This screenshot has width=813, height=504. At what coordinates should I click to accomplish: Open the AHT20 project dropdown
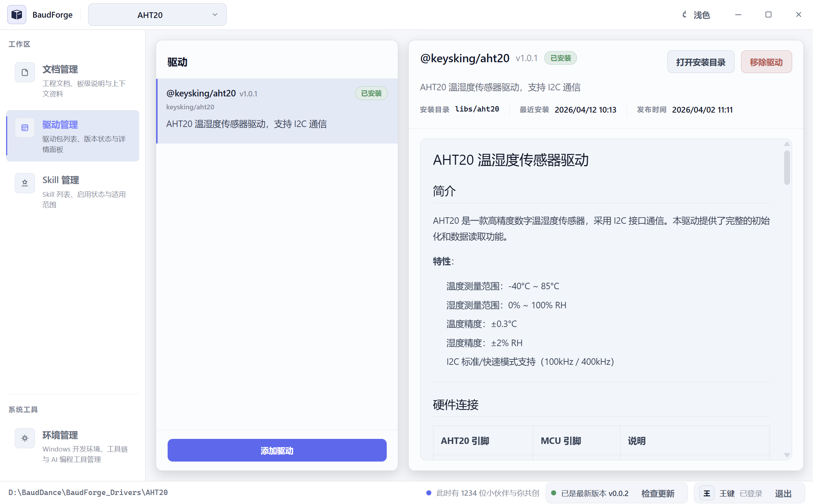tap(157, 15)
